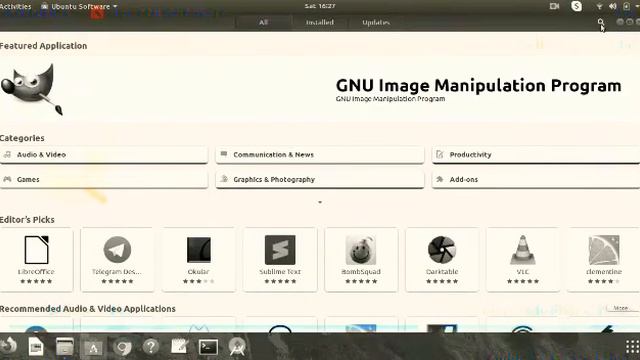The width and height of the screenshot is (640, 360).
Task: Click the More button for recommended audio apps
Action: tap(621, 308)
